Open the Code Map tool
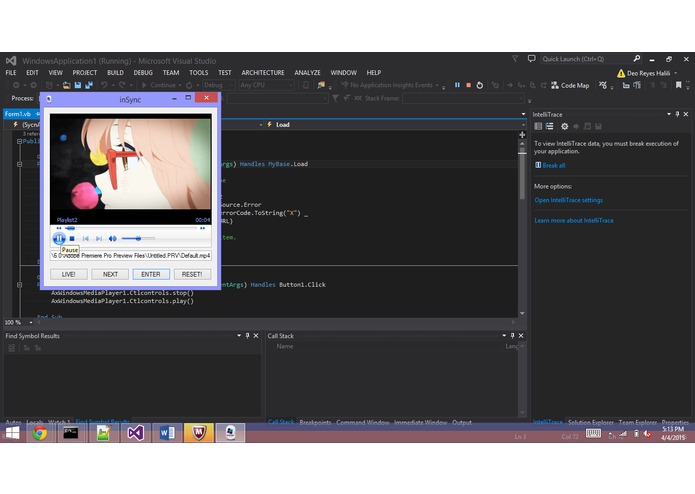The image size is (695, 494). pos(570,86)
